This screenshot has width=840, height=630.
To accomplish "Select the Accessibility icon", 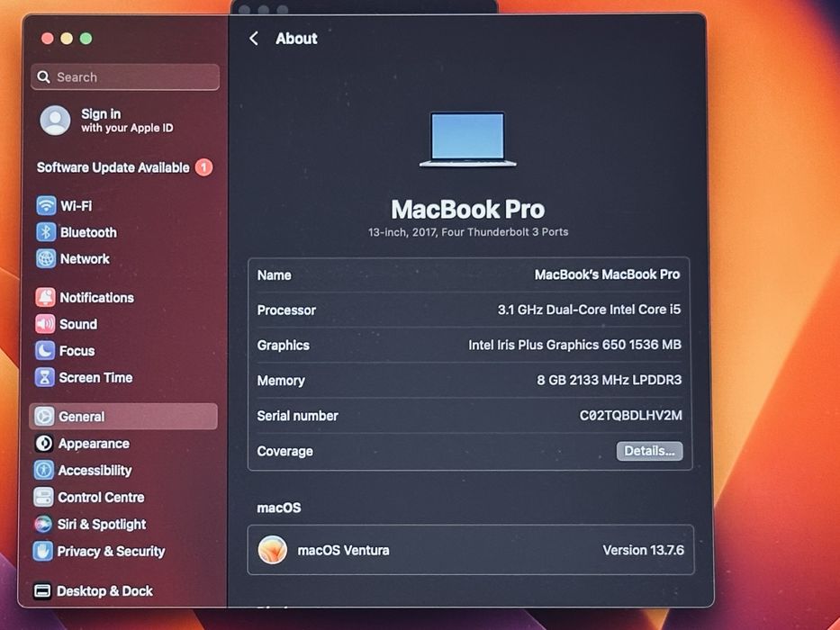I will [x=43, y=471].
